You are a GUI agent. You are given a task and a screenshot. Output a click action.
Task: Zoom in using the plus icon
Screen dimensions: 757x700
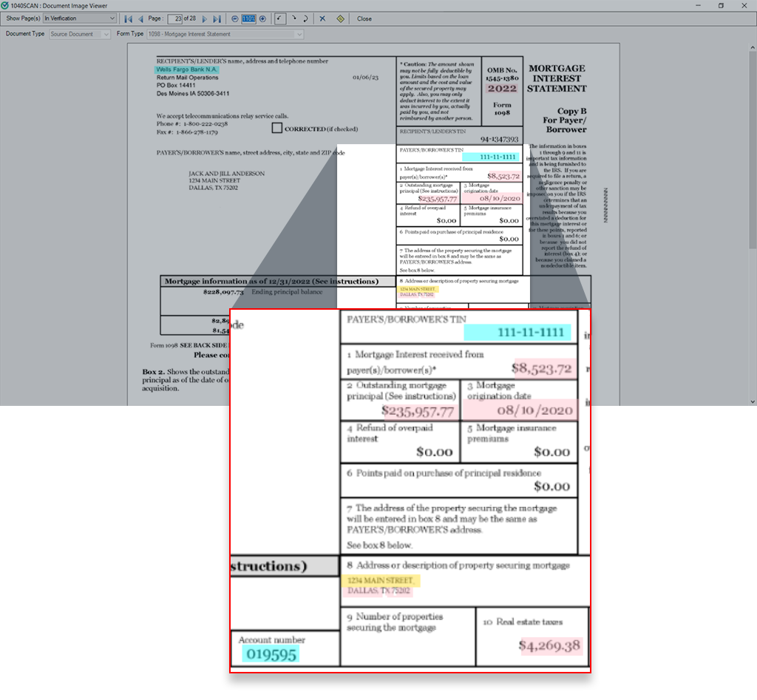pyautogui.click(x=262, y=18)
